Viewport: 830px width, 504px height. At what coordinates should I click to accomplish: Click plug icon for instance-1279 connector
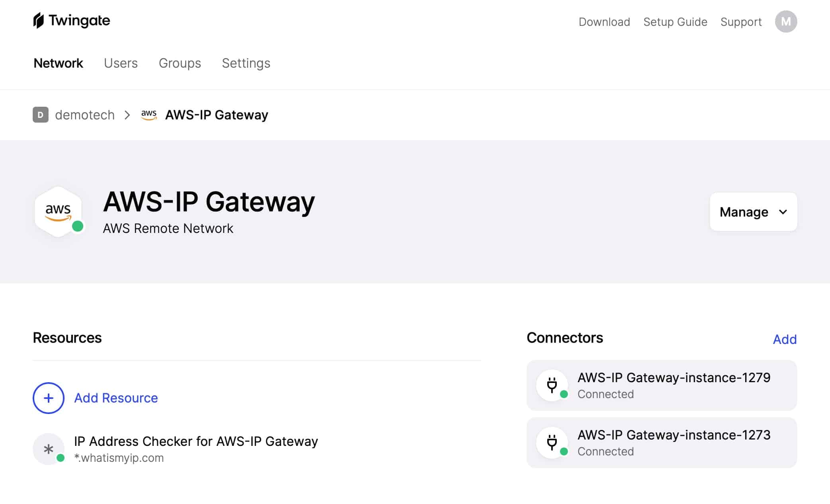(x=552, y=385)
